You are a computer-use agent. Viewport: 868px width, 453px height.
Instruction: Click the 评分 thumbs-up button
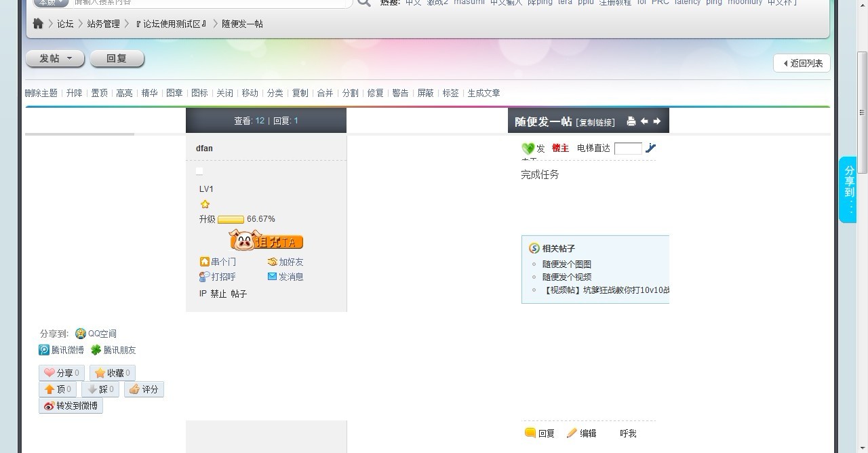coord(144,389)
